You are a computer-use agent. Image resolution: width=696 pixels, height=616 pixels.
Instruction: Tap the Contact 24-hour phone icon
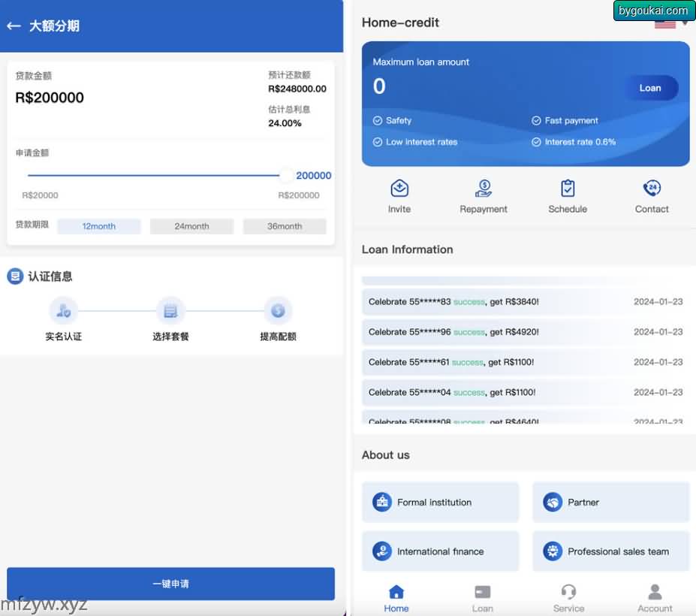[652, 189]
